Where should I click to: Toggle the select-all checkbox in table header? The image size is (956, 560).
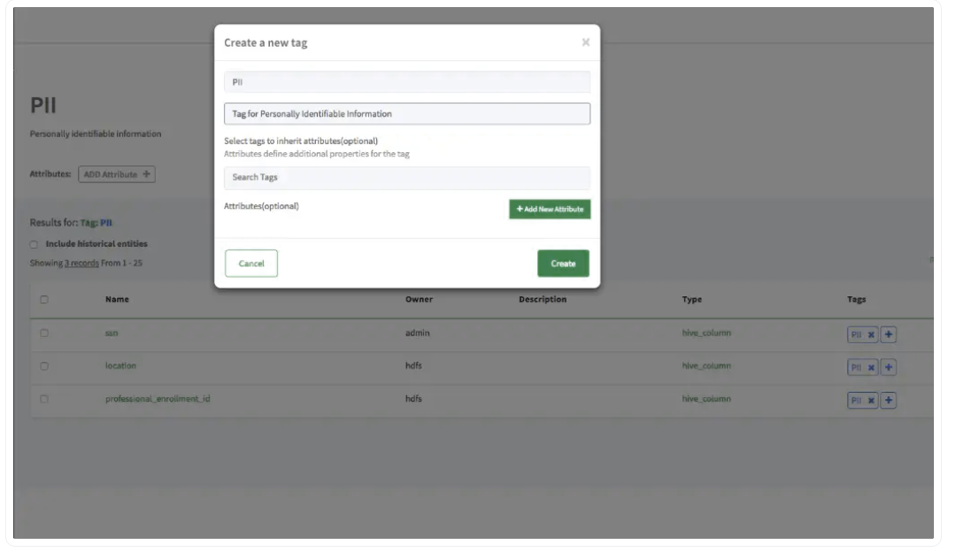(x=43, y=300)
